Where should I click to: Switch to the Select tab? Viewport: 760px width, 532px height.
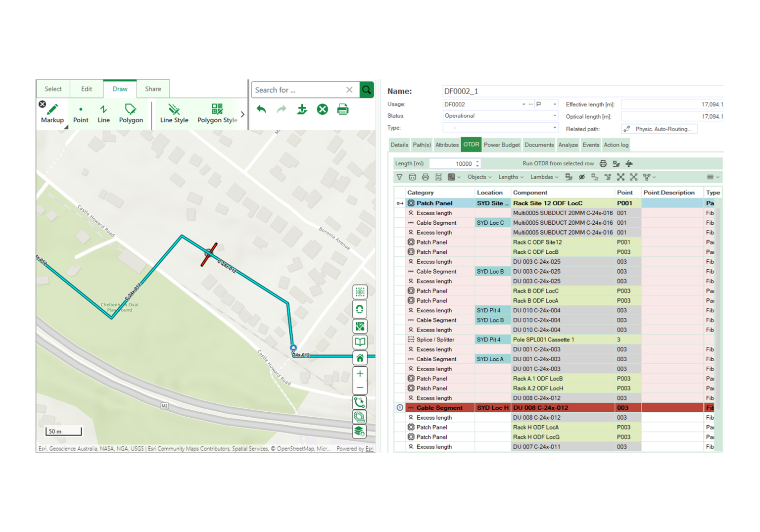[53, 89]
